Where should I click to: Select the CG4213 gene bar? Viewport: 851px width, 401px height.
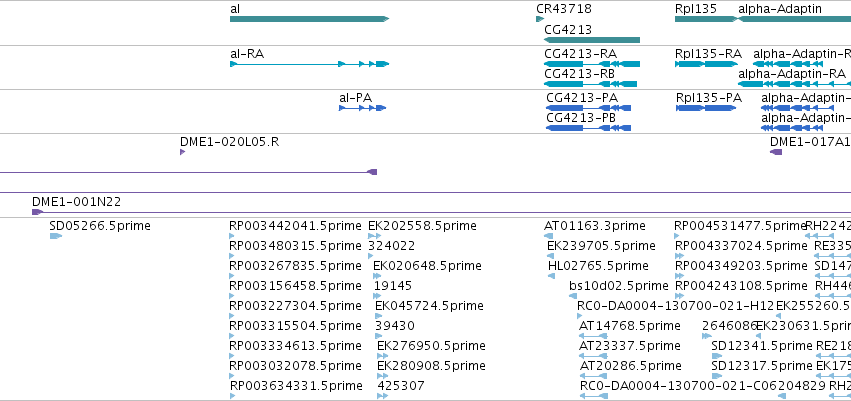(592, 40)
